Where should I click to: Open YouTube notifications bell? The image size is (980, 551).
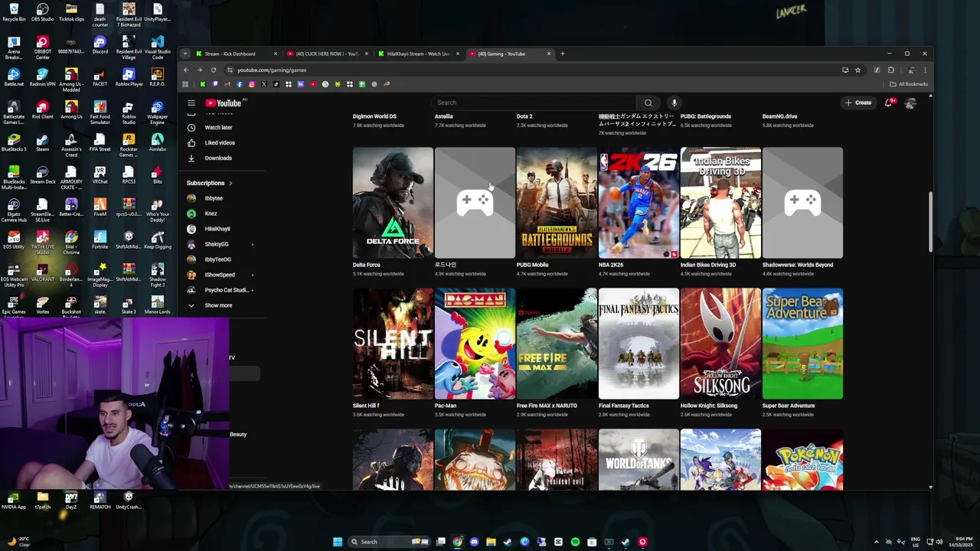889,103
